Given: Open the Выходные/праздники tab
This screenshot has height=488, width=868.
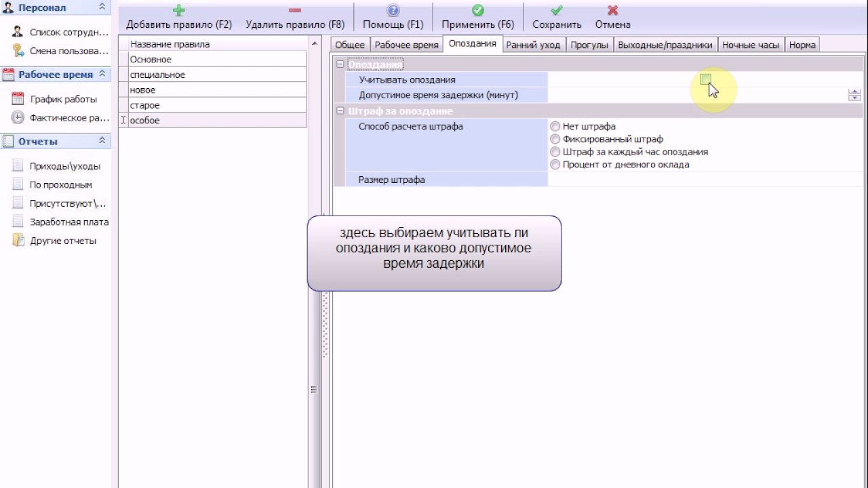Looking at the screenshot, I should (665, 45).
